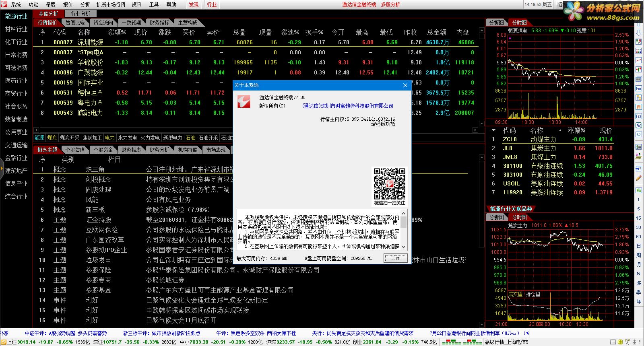Viewport: 644px width, 346px height.
Task: Select the 月 monthly period button
Action: 638,264
